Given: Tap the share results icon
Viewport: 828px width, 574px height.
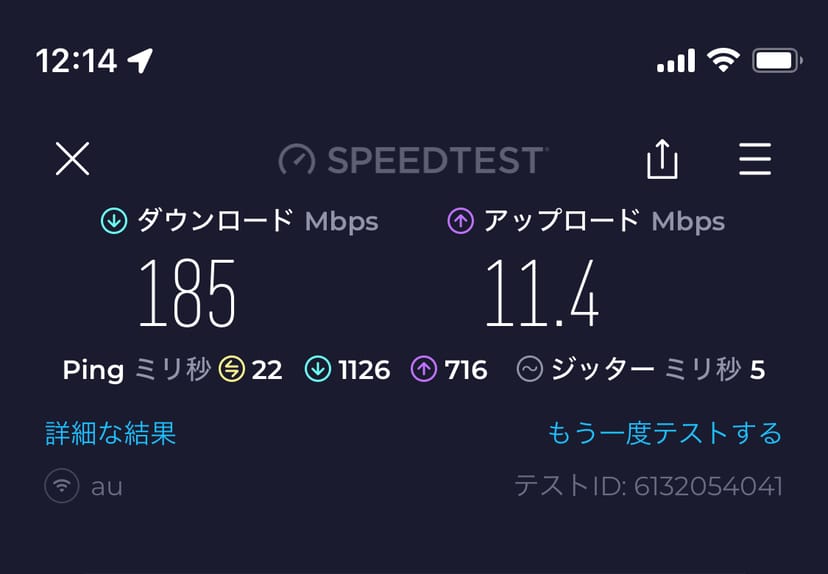Looking at the screenshot, I should [662, 159].
